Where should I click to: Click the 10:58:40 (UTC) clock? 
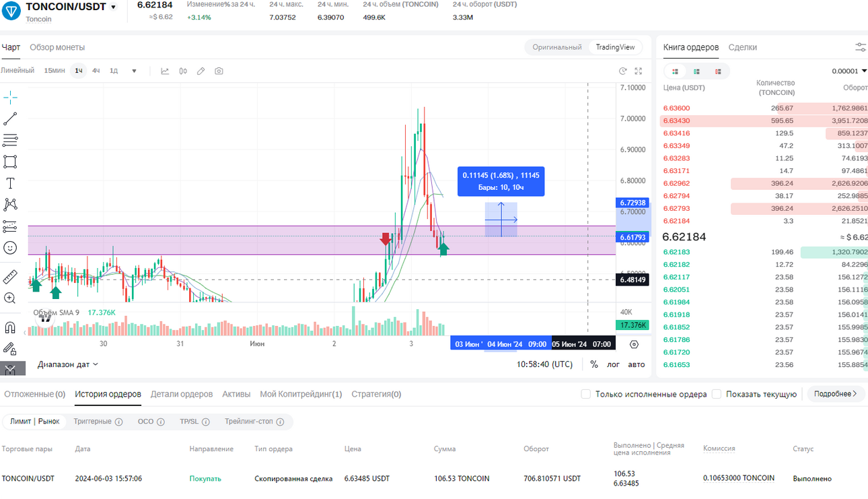coord(545,364)
